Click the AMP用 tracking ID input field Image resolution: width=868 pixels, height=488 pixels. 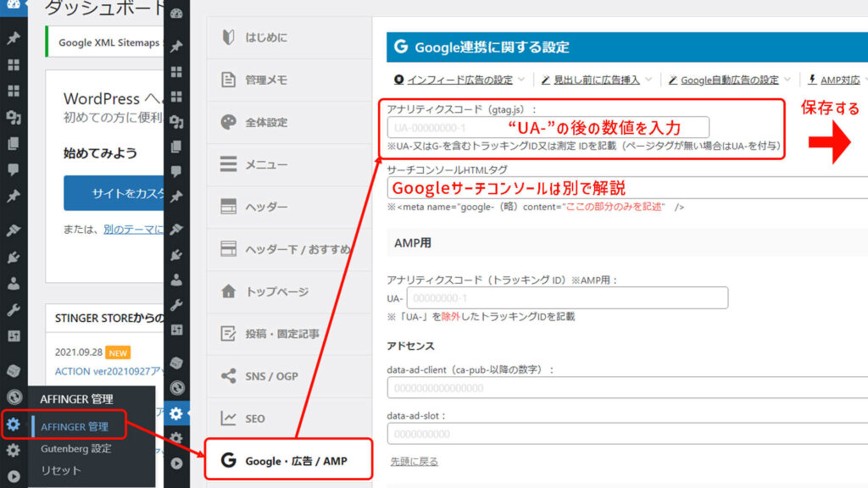point(567,297)
